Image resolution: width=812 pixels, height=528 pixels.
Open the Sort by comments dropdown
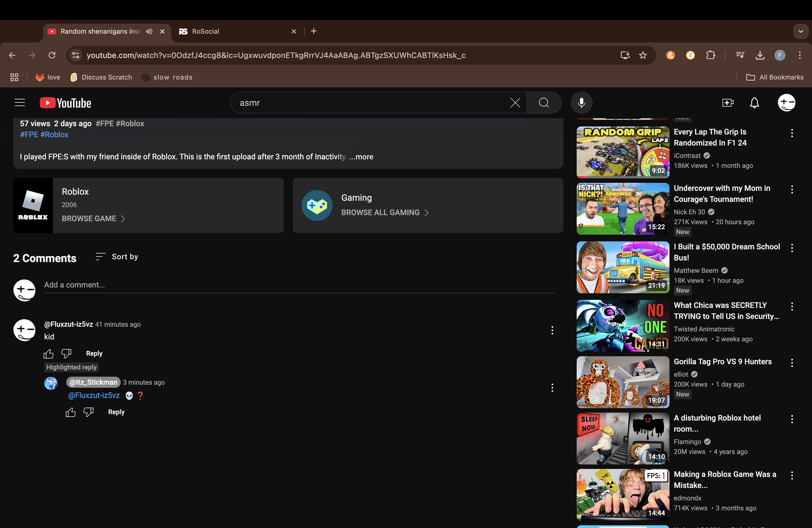coord(117,257)
